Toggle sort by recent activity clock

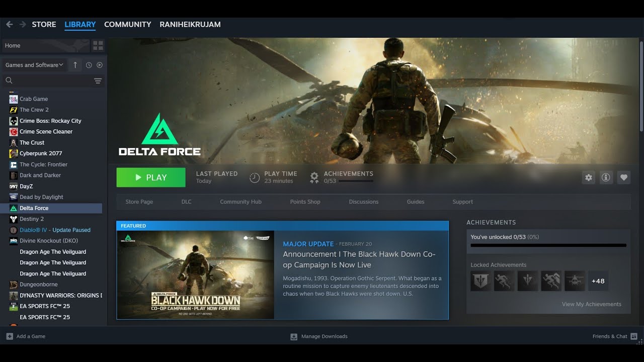[89, 65]
